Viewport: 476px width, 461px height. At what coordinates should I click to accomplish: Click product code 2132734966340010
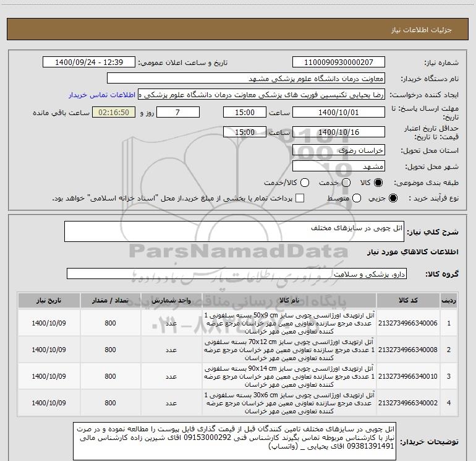point(408,376)
